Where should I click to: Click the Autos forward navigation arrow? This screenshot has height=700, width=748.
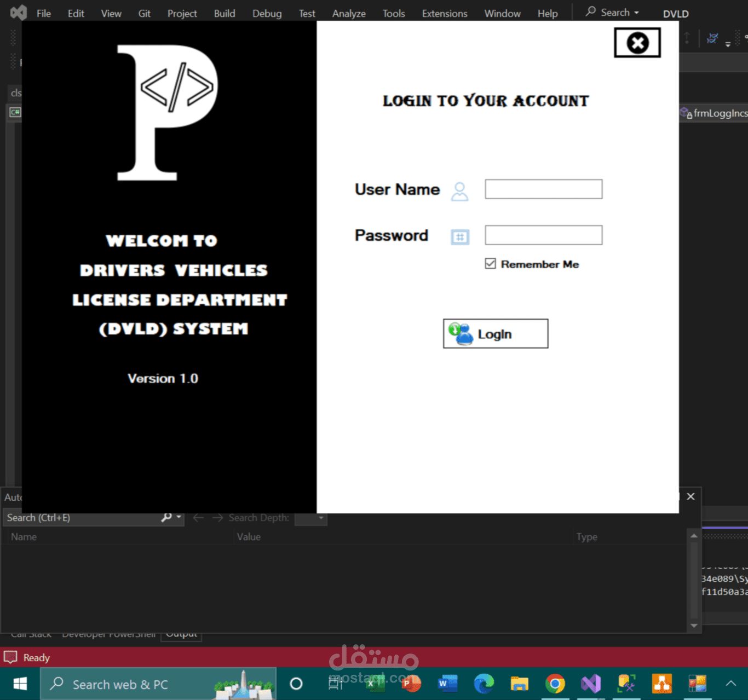point(217,518)
